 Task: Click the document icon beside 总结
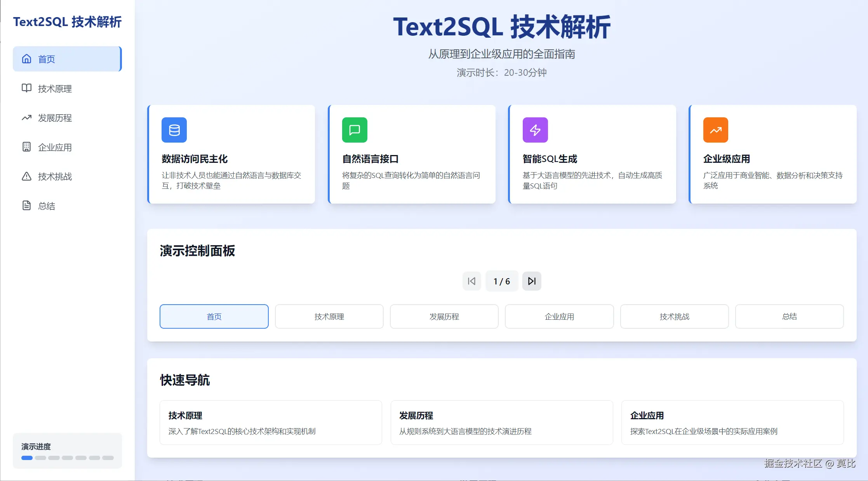pos(26,206)
